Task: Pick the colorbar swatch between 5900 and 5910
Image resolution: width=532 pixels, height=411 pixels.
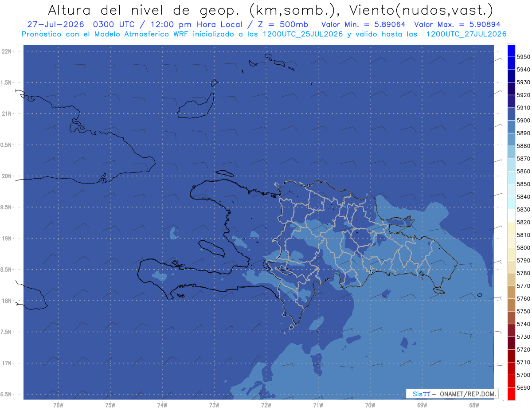Action: (x=511, y=114)
